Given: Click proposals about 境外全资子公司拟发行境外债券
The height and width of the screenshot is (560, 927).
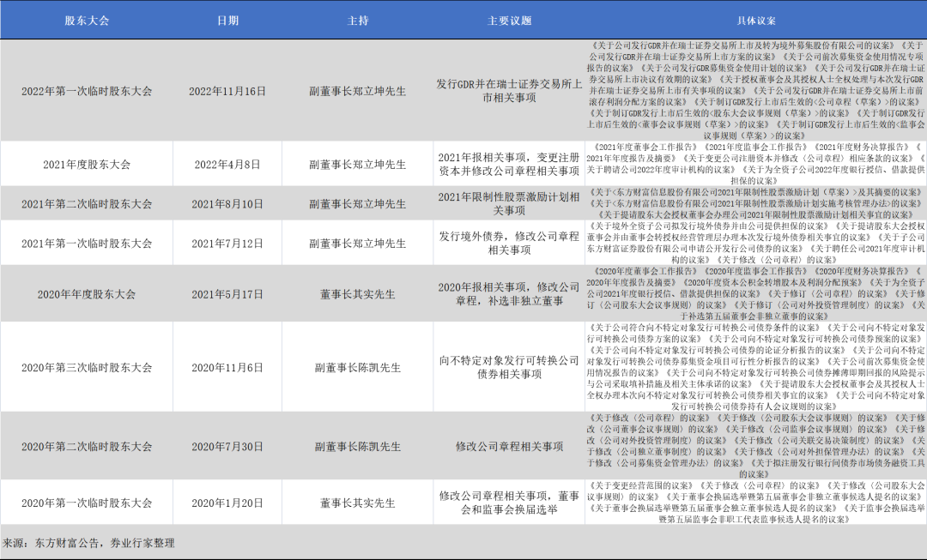Looking at the screenshot, I should [756, 243].
